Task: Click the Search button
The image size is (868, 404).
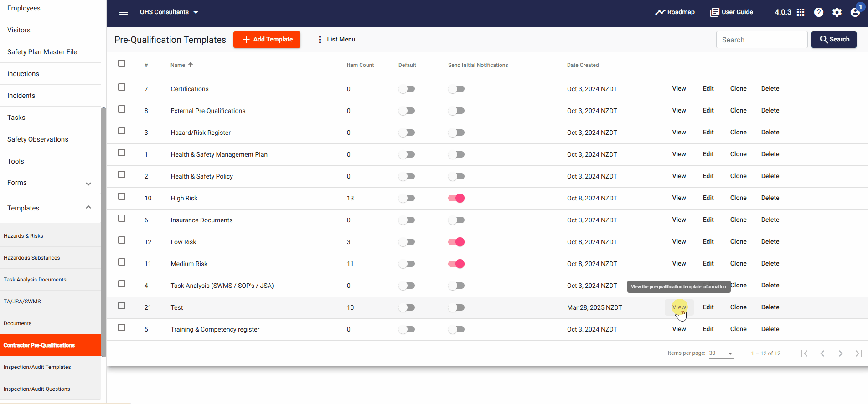Action: pyautogui.click(x=834, y=40)
